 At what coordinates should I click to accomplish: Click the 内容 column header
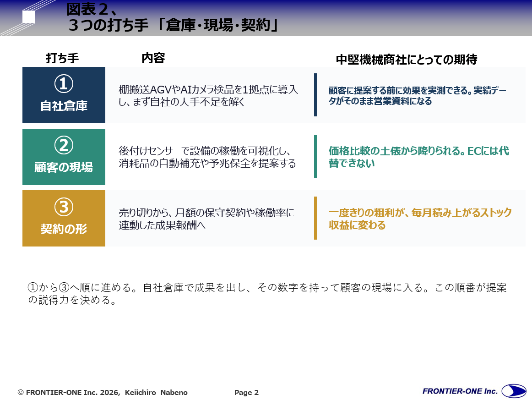pos(153,58)
